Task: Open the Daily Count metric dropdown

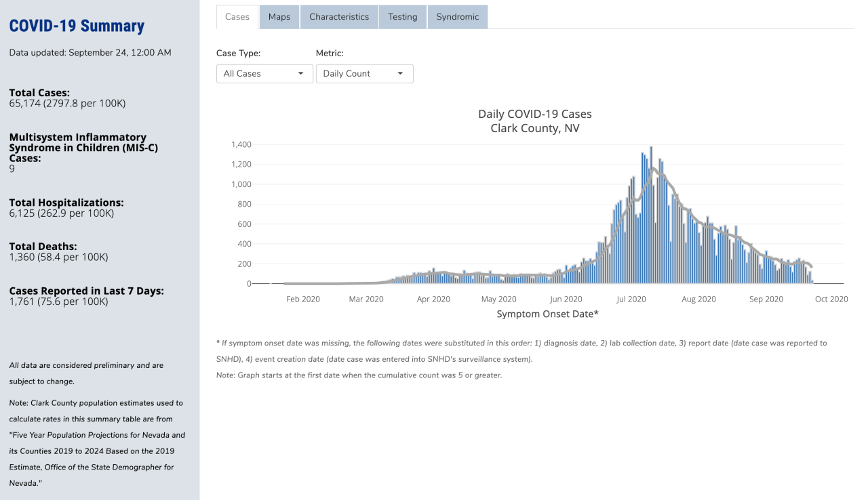Action: coord(365,73)
